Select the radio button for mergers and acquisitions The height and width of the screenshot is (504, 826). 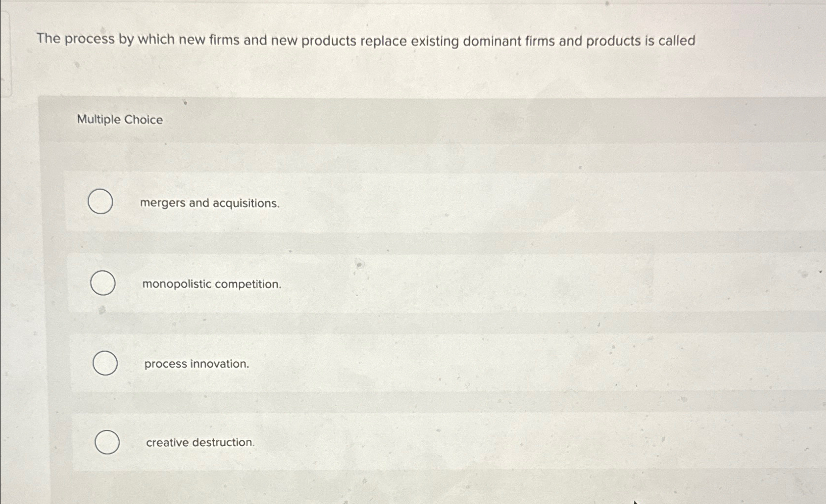click(x=101, y=202)
